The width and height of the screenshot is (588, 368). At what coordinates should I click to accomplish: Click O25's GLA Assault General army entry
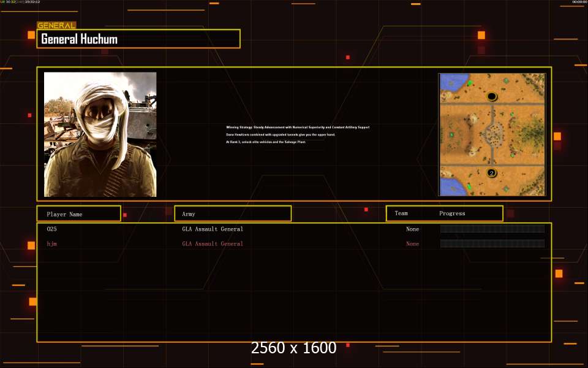click(x=213, y=229)
